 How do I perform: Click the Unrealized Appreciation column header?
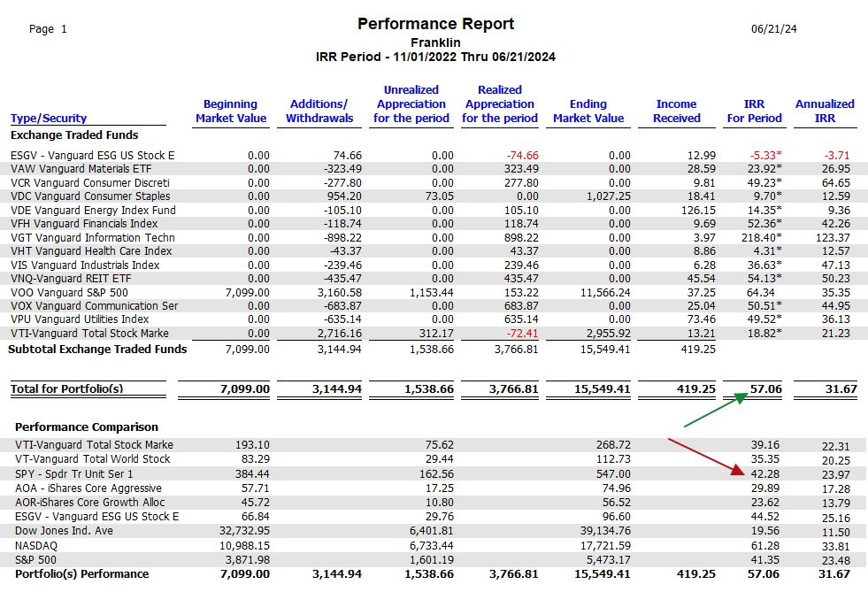[x=411, y=104]
